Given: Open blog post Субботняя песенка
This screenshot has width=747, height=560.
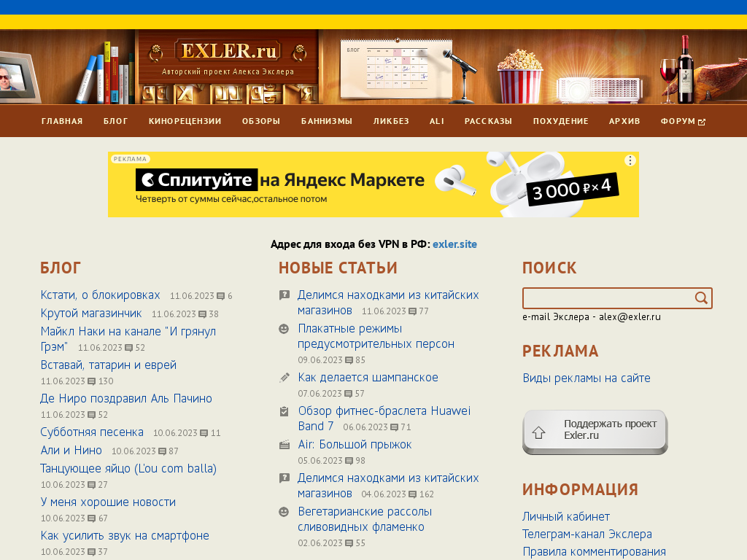Looking at the screenshot, I should click(92, 432).
